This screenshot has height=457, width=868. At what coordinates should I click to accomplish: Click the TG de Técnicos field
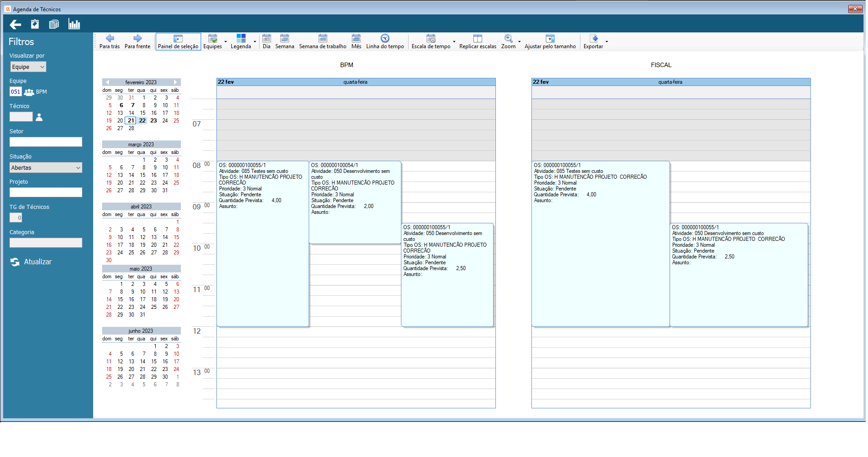pos(16,218)
